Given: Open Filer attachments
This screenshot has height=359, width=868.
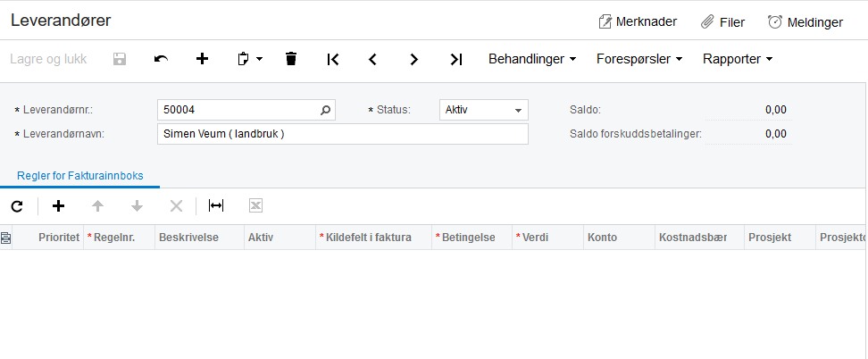Looking at the screenshot, I should tap(723, 22).
